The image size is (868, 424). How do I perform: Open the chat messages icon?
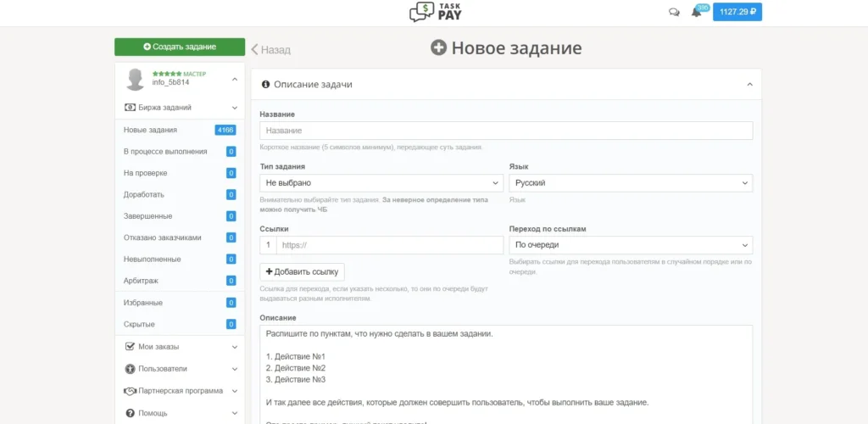coord(674,13)
